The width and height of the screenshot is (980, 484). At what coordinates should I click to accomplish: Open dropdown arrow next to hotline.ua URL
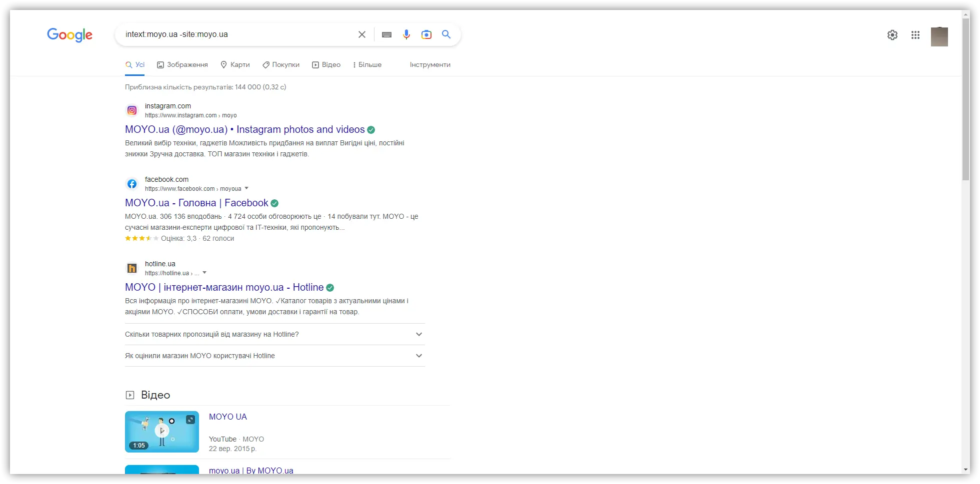[x=204, y=273]
